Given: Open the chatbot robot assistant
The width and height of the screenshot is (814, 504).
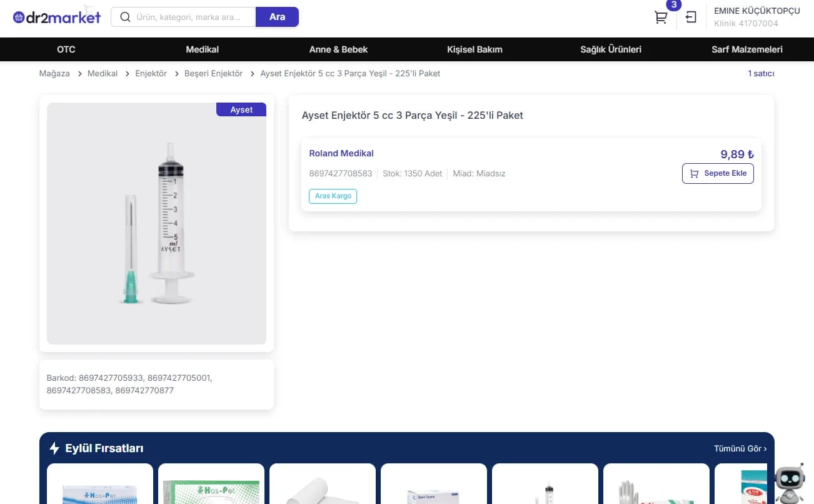Looking at the screenshot, I should (x=790, y=483).
